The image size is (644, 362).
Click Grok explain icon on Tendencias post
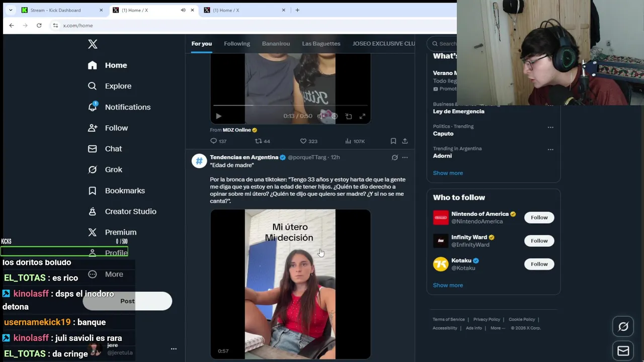pyautogui.click(x=394, y=157)
